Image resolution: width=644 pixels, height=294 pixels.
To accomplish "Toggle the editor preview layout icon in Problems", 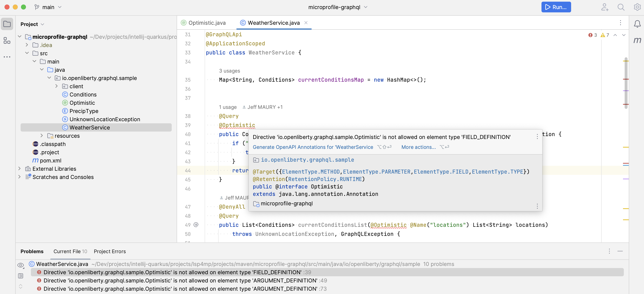I will coord(21,276).
